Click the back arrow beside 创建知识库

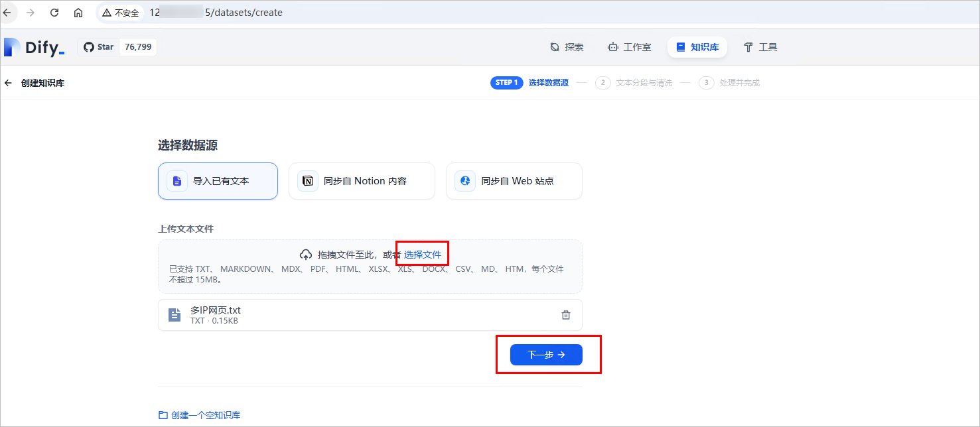tap(8, 83)
